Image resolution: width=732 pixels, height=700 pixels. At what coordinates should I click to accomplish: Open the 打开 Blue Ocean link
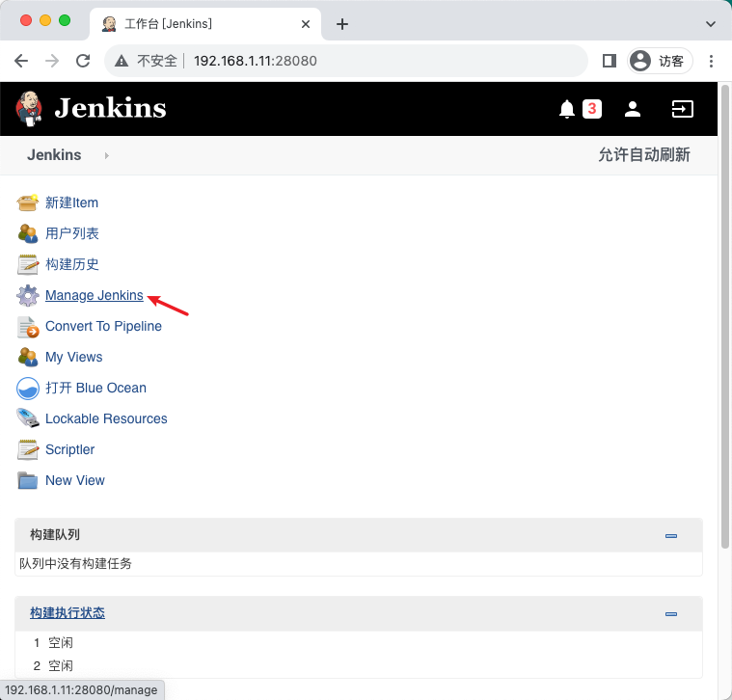[x=95, y=388]
